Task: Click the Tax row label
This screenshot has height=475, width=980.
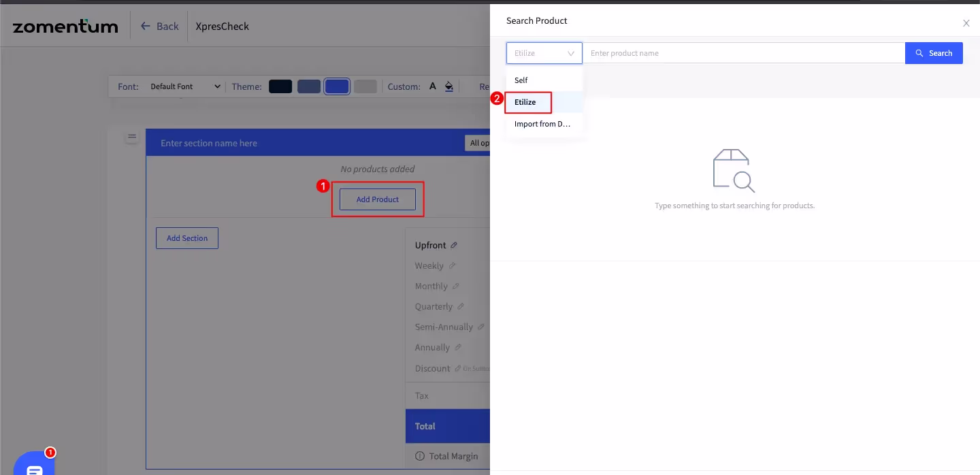Action: [422, 395]
